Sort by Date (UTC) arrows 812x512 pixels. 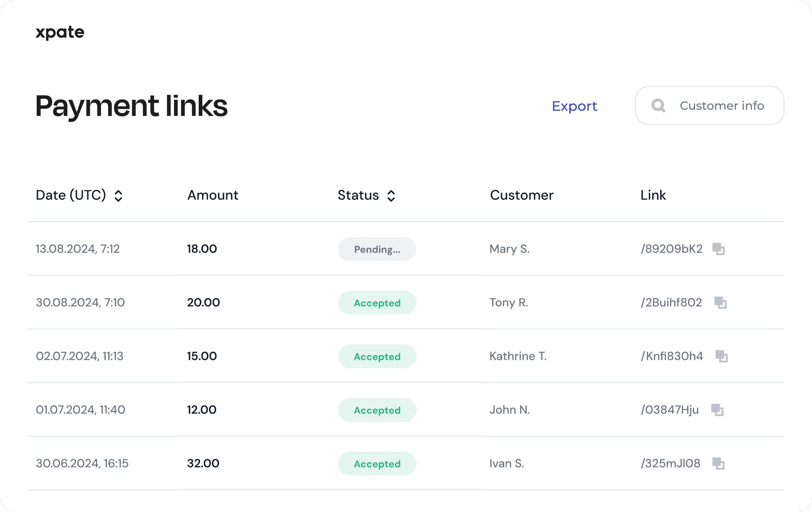pyautogui.click(x=119, y=196)
